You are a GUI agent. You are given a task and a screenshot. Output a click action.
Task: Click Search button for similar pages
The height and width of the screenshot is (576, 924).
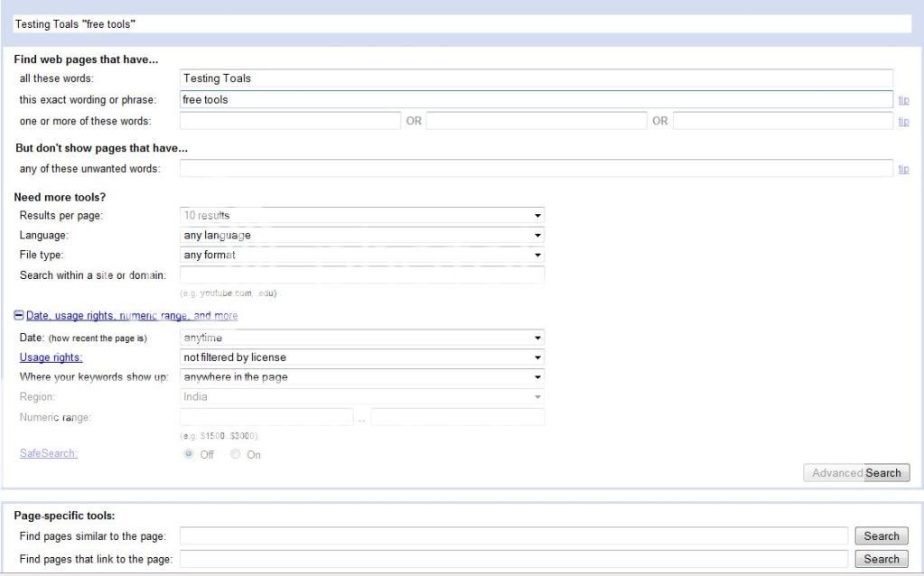tap(881, 536)
